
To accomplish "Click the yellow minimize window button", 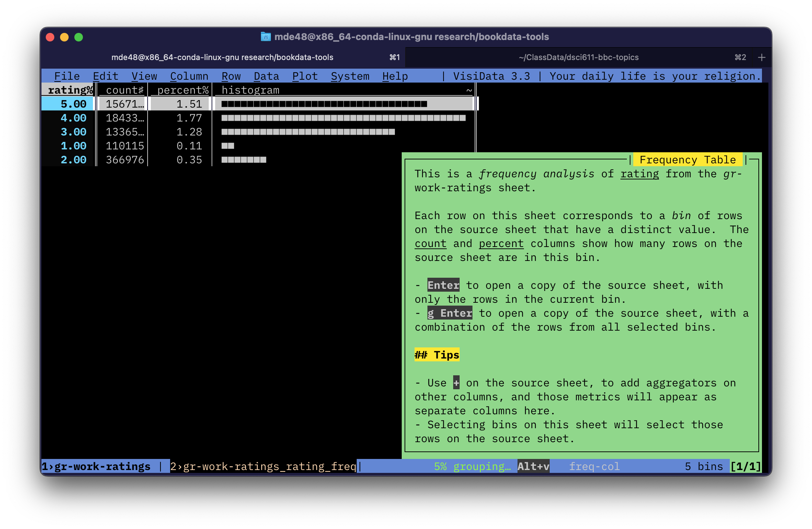I will coord(64,37).
